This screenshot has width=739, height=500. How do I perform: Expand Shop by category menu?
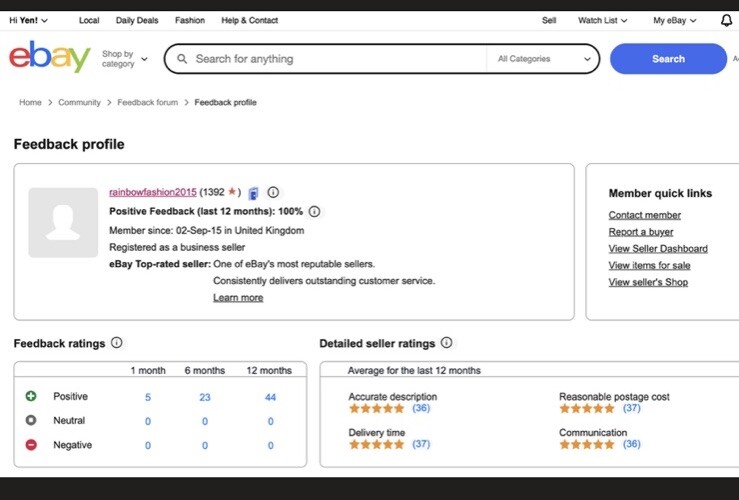[124, 59]
